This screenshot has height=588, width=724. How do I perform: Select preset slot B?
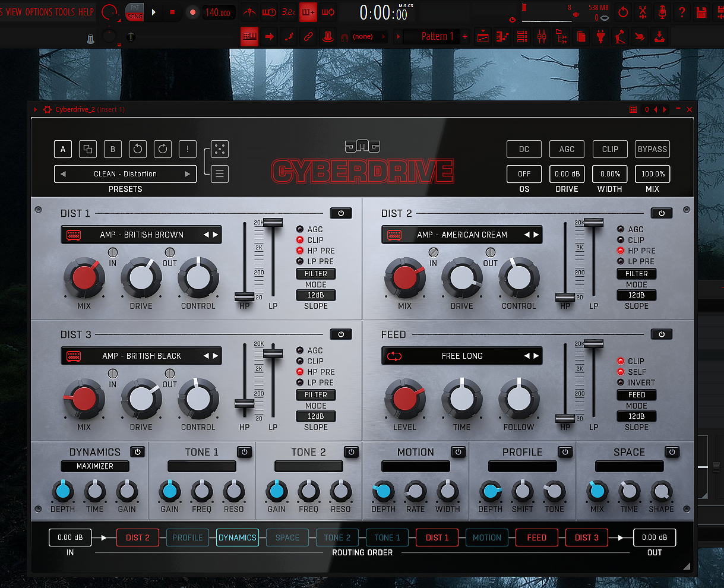pos(113,149)
